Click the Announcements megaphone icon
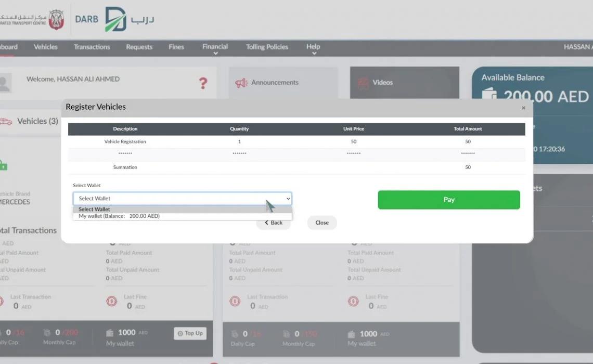Viewport: 593px width, 364px height. click(241, 83)
